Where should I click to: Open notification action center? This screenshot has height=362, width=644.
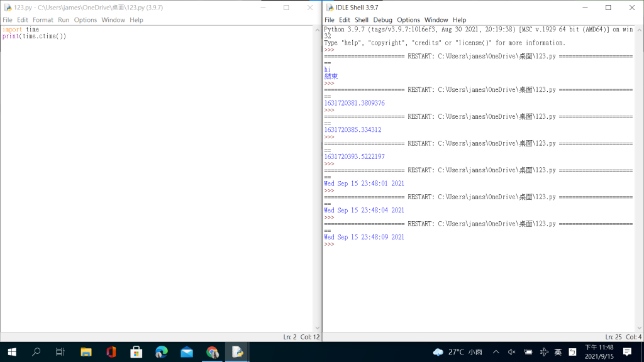coord(627,352)
